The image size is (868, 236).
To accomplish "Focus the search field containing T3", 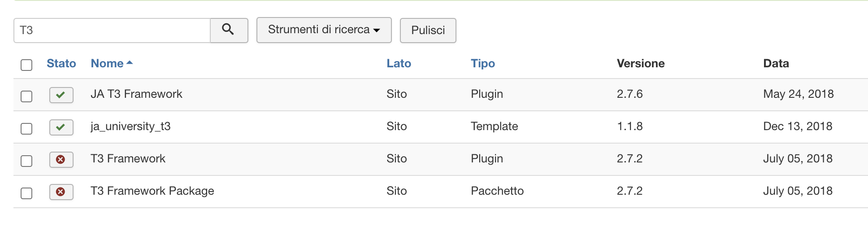I will pos(112,31).
